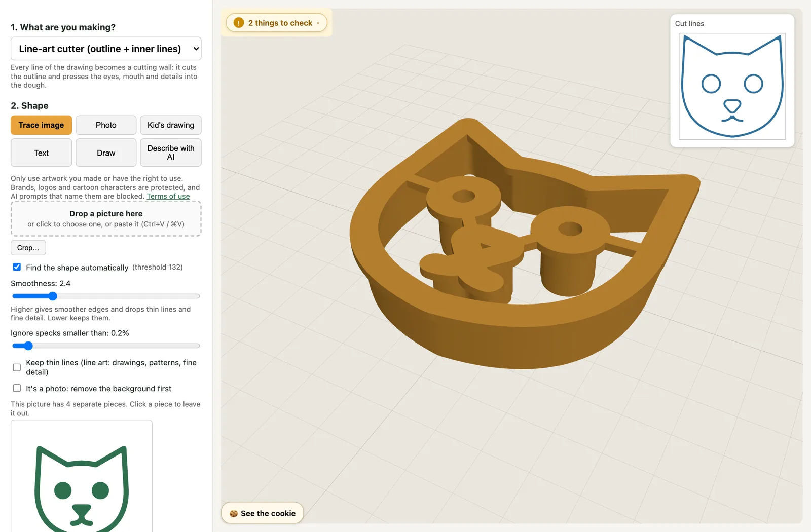Open the 'What are you making' dropdown
The width and height of the screenshot is (811, 532).
(106, 49)
